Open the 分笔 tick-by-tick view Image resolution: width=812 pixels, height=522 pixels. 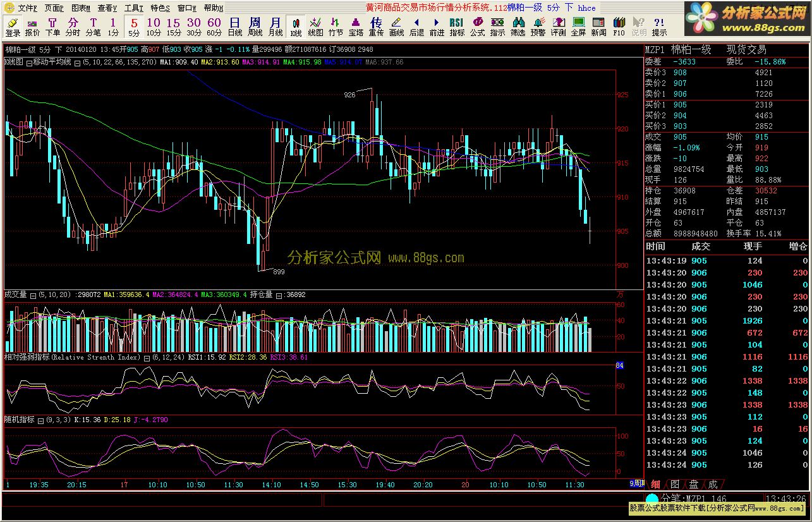93,27
